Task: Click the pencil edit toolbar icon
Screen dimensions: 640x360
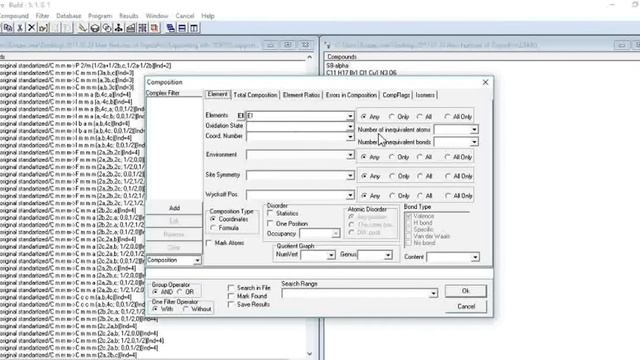Action: (83, 28)
